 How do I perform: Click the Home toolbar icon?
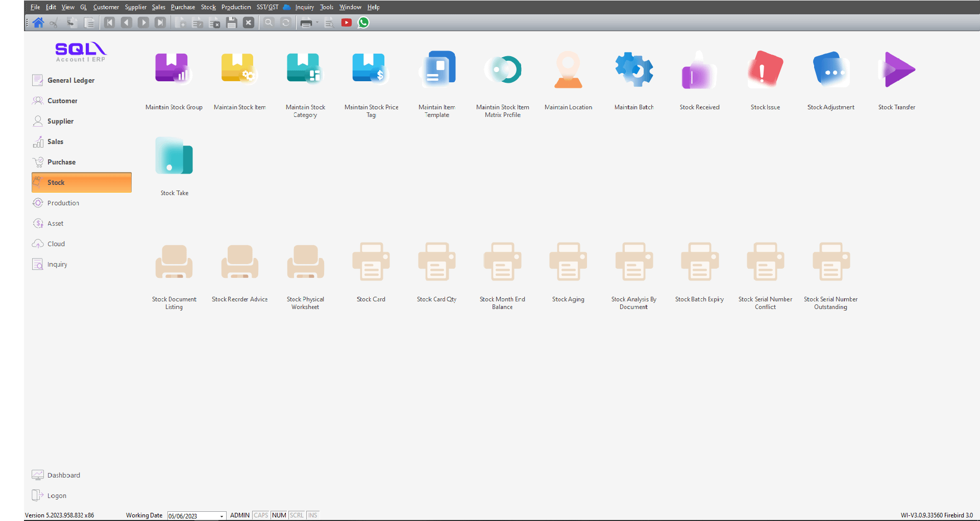[38, 22]
